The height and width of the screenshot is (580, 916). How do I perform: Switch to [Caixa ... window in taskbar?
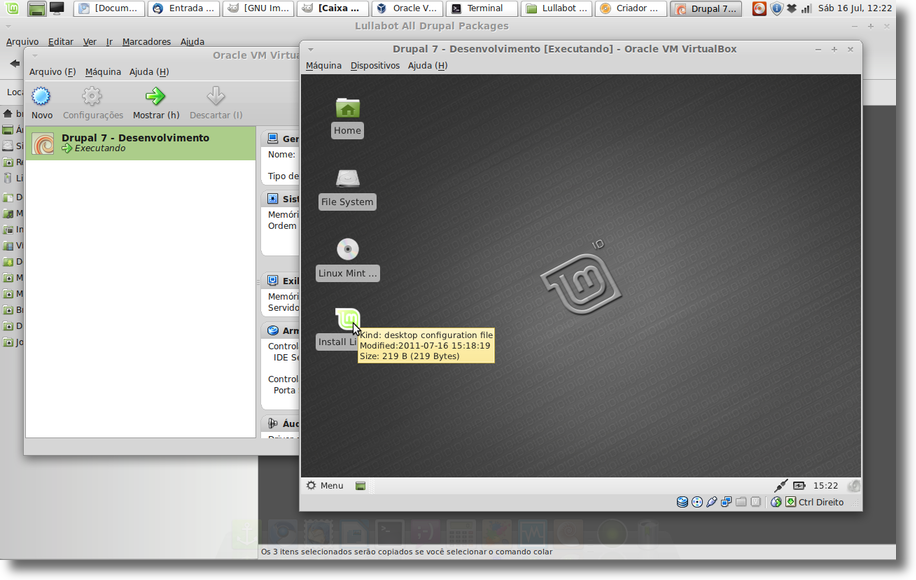pos(332,8)
